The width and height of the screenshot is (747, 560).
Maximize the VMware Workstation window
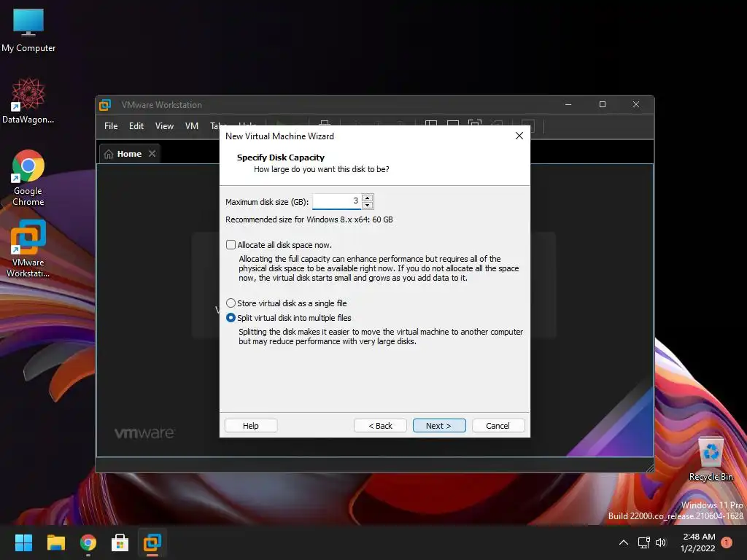tap(602, 104)
